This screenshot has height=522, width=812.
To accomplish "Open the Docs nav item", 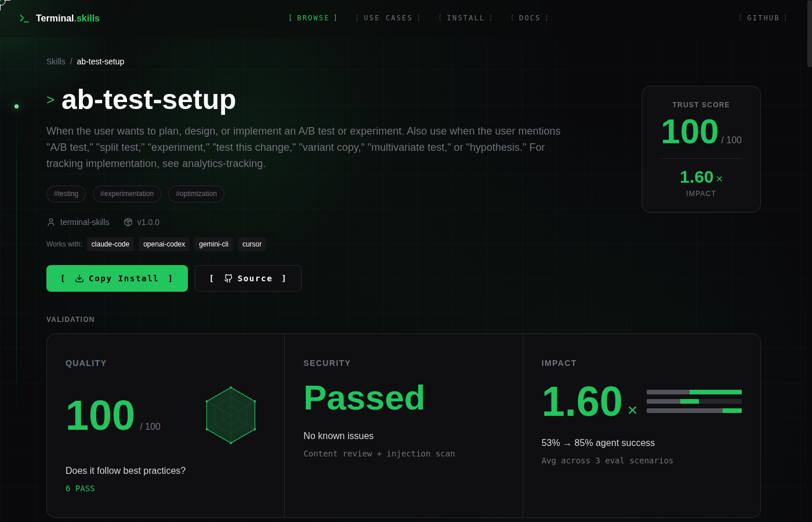I will 530,18.
